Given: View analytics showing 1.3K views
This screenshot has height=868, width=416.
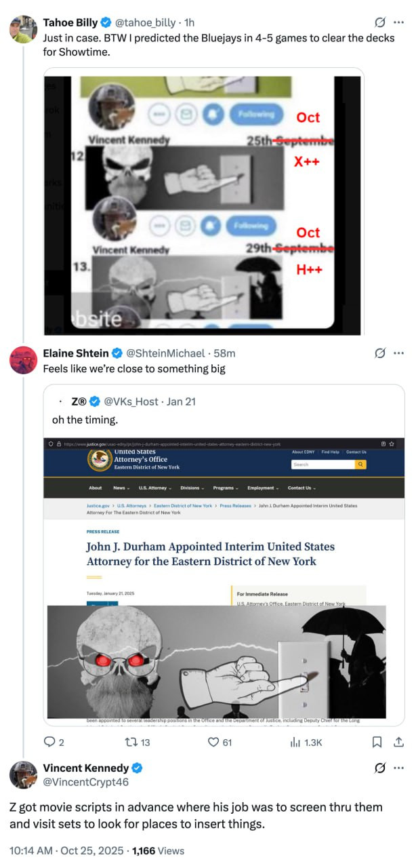Looking at the screenshot, I should click(306, 742).
